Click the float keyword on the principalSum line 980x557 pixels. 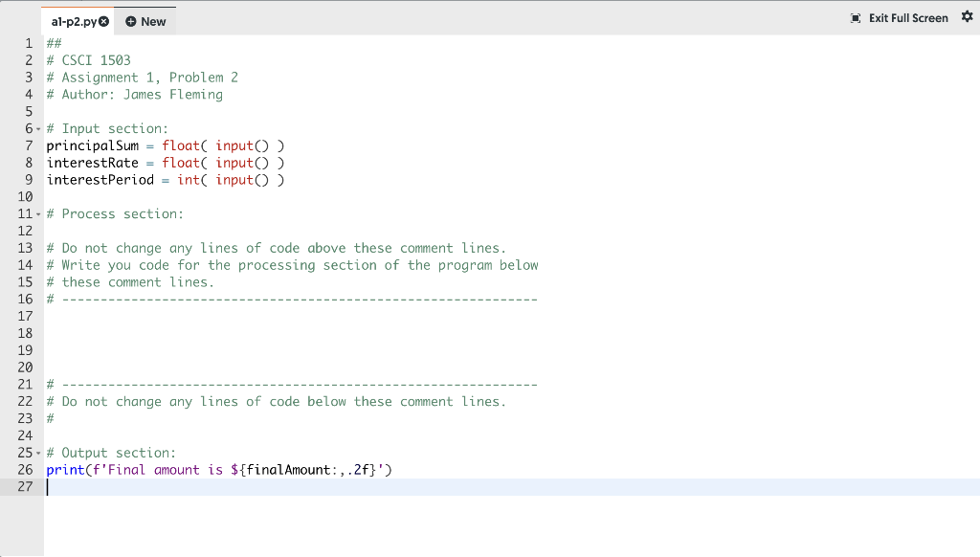point(181,145)
